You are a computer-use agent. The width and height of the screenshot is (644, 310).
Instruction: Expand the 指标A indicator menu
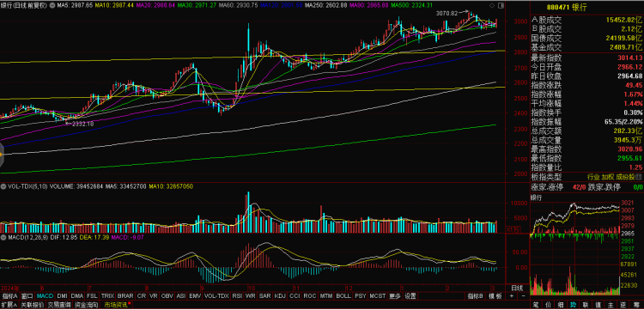[x=9, y=295]
